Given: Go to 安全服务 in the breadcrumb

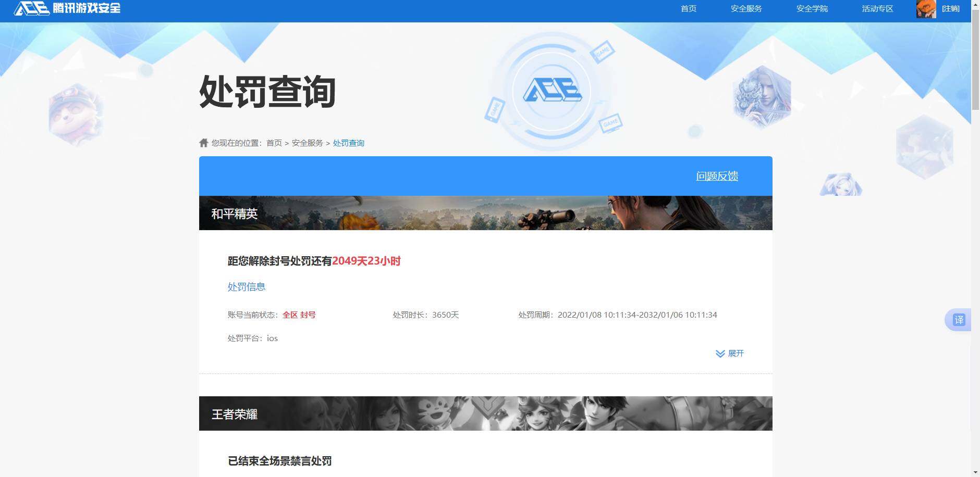Looking at the screenshot, I should click(307, 143).
